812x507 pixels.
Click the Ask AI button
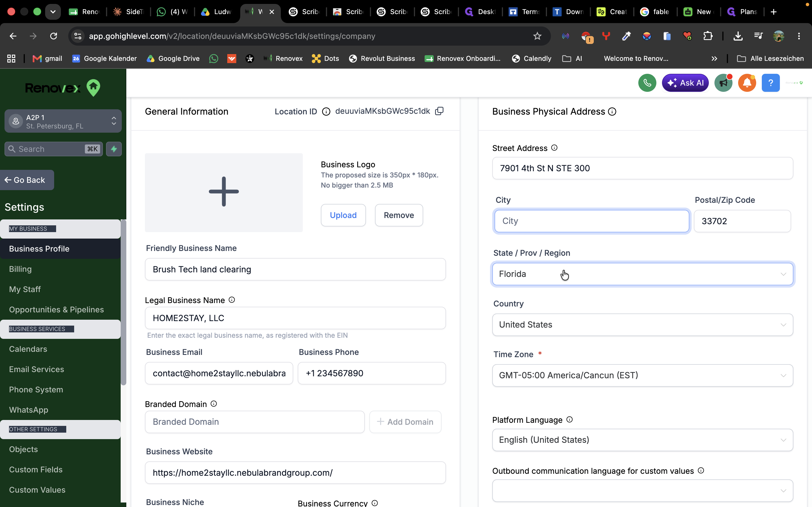tap(685, 83)
